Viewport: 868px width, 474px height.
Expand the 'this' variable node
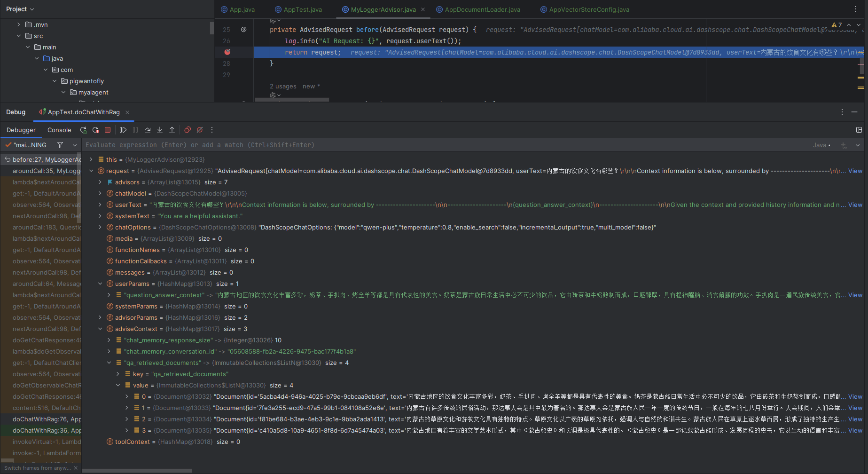tap(91, 159)
